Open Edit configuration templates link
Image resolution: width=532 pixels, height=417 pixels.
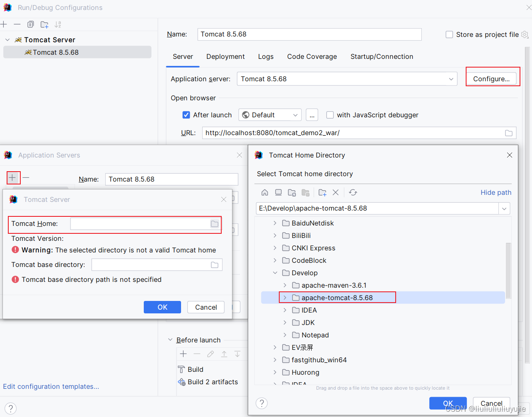pyautogui.click(x=51, y=386)
